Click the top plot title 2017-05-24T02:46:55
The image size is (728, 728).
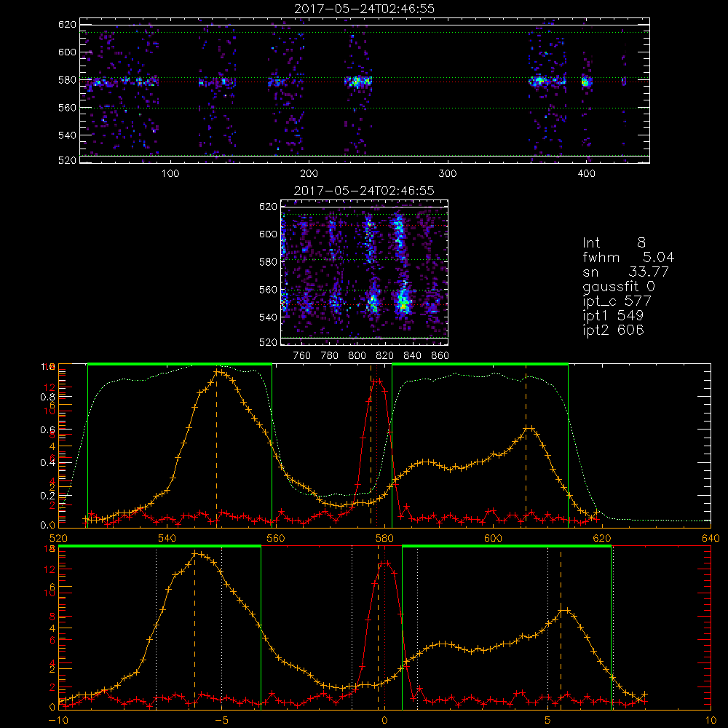(365, 9)
